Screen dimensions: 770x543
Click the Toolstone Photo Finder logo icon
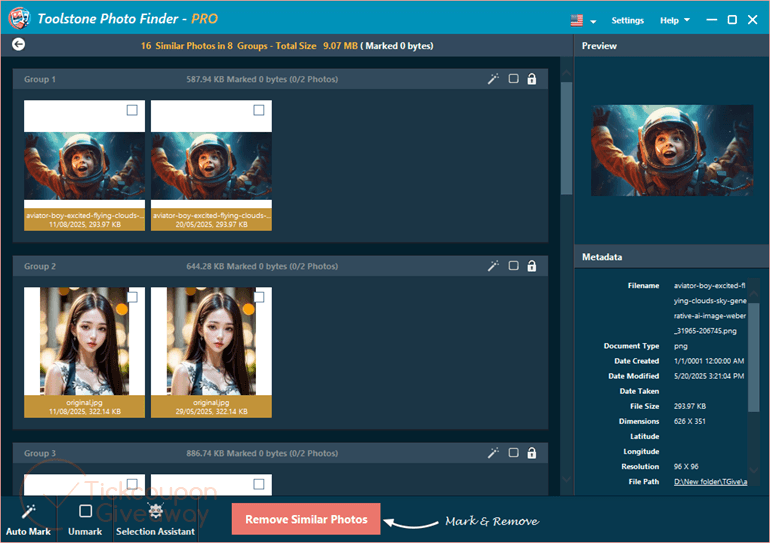pyautogui.click(x=19, y=18)
